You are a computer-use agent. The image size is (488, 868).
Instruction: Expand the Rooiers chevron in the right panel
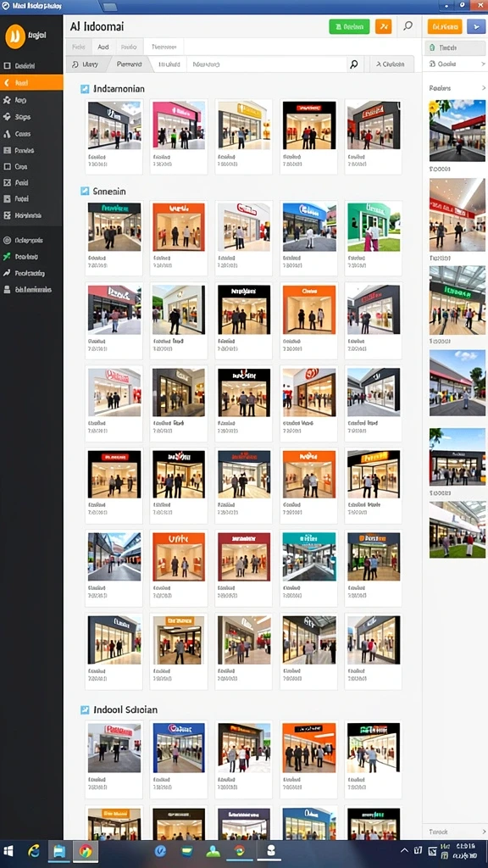[483, 88]
